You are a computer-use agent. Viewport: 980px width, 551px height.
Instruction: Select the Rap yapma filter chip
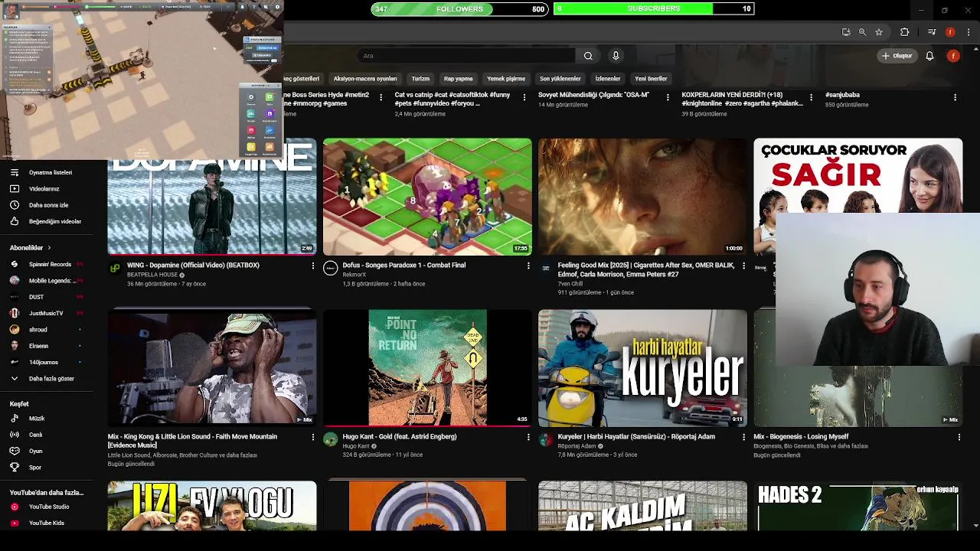tap(458, 79)
